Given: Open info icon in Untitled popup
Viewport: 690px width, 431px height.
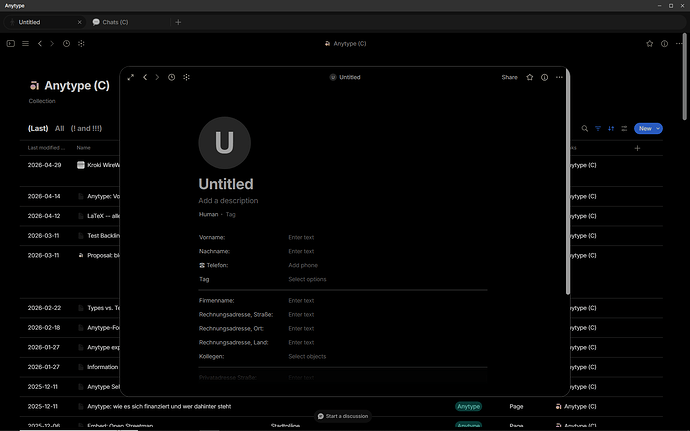Looking at the screenshot, I should [544, 77].
